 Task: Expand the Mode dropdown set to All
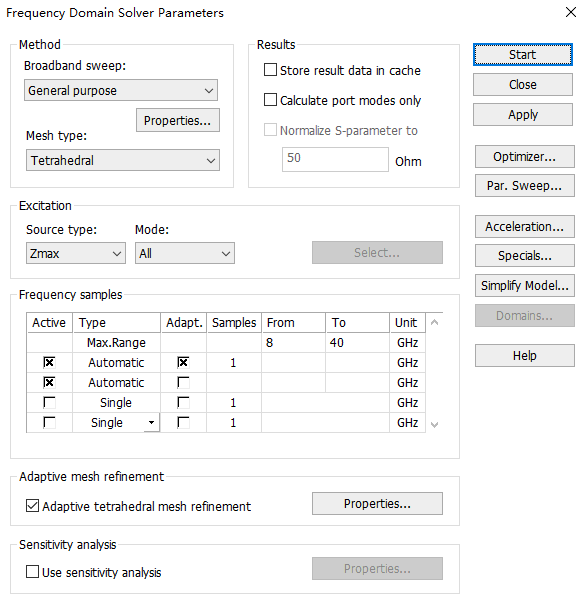(x=185, y=253)
